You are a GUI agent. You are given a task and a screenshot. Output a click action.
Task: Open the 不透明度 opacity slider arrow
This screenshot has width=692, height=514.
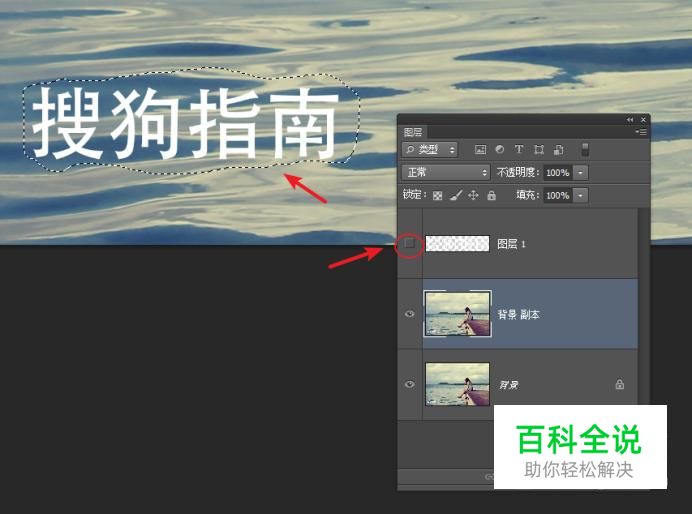point(580,173)
